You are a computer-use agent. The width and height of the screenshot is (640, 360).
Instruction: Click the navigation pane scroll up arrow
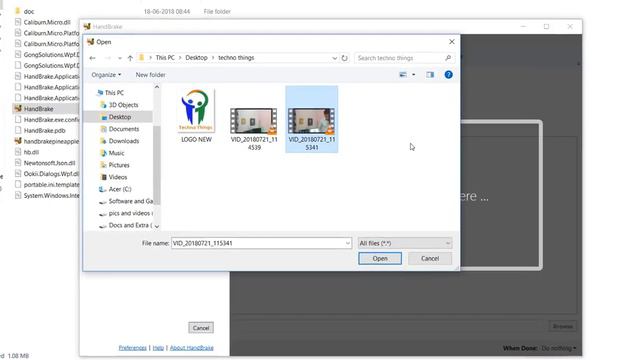point(157,87)
